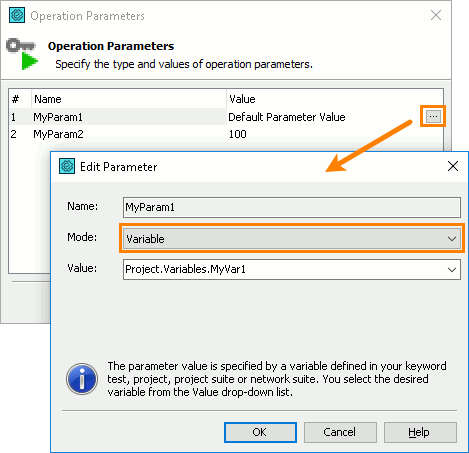Expand the Value dropdown list arrow

coord(452,269)
